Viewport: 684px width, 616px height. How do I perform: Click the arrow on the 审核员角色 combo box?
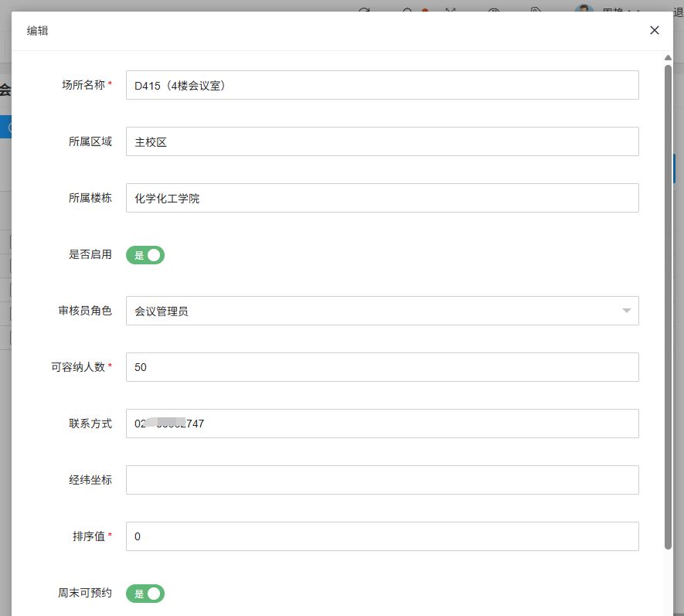click(626, 311)
